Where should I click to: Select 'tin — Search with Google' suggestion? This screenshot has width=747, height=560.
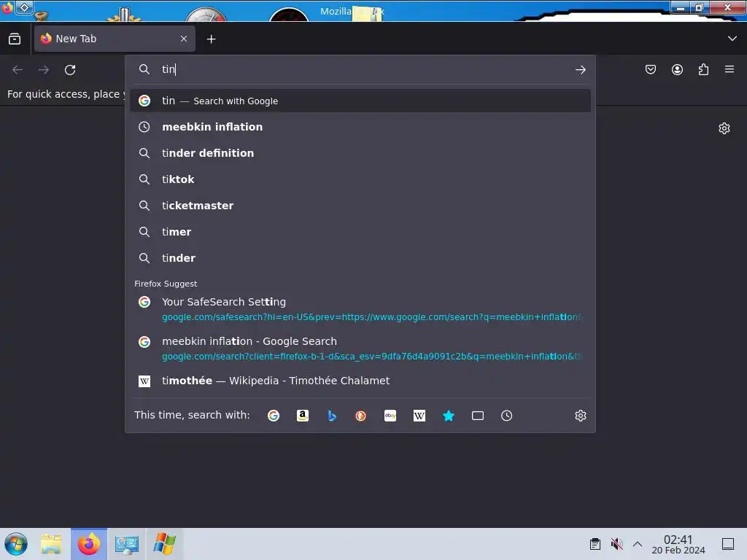pos(360,101)
